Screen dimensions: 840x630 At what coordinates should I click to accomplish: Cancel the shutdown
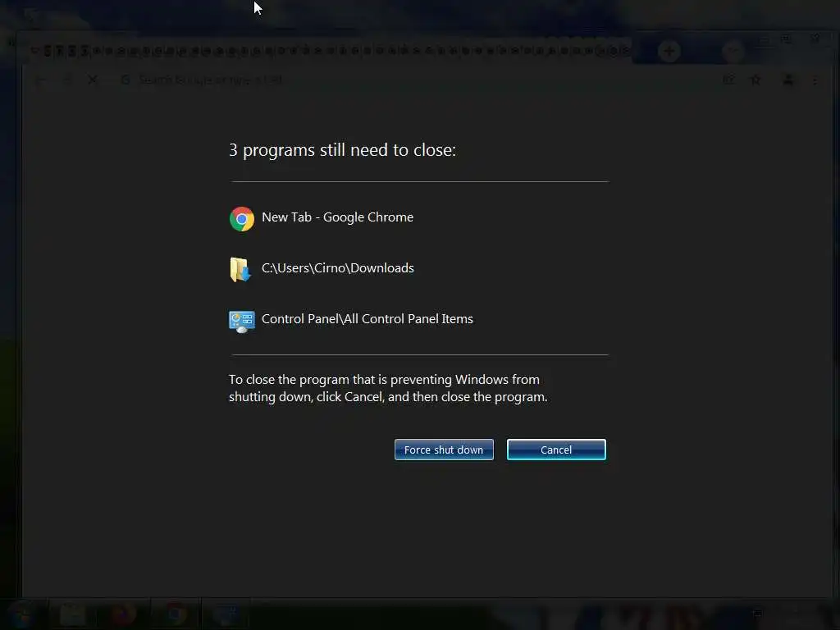coord(556,450)
